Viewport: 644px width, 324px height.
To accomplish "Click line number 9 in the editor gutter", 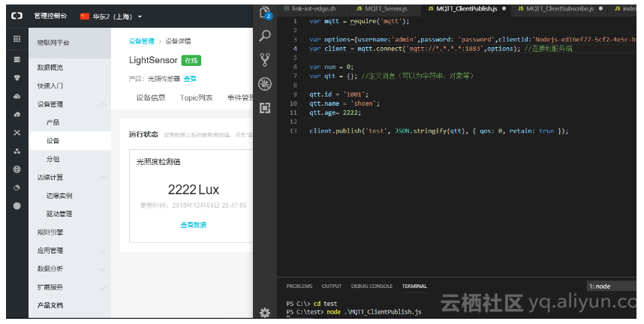I will [295, 94].
